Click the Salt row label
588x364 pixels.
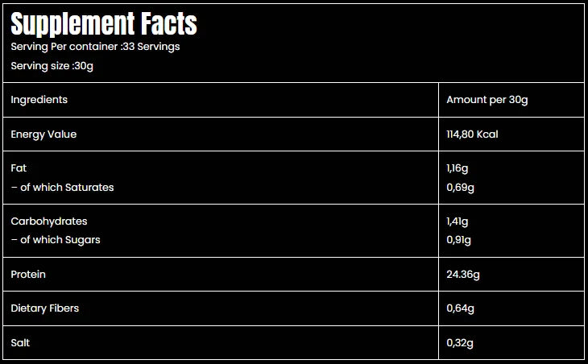coord(20,343)
